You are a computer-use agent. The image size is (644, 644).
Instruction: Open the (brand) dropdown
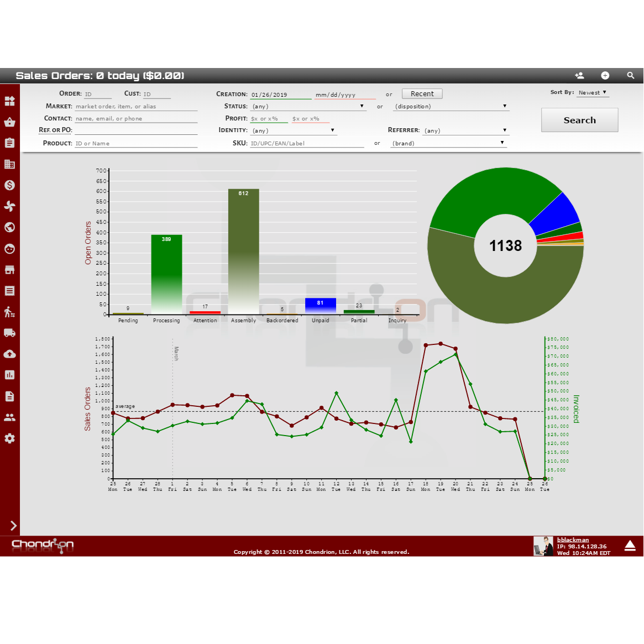click(x=448, y=143)
